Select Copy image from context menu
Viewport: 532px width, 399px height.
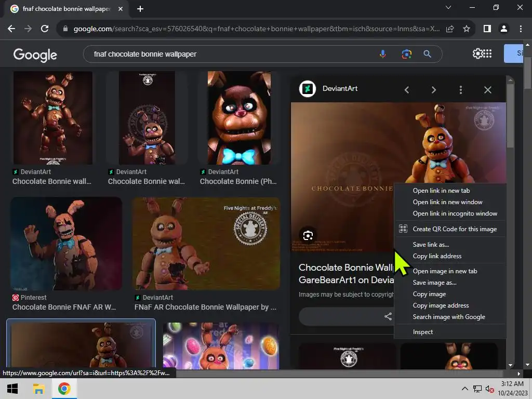pos(429,294)
